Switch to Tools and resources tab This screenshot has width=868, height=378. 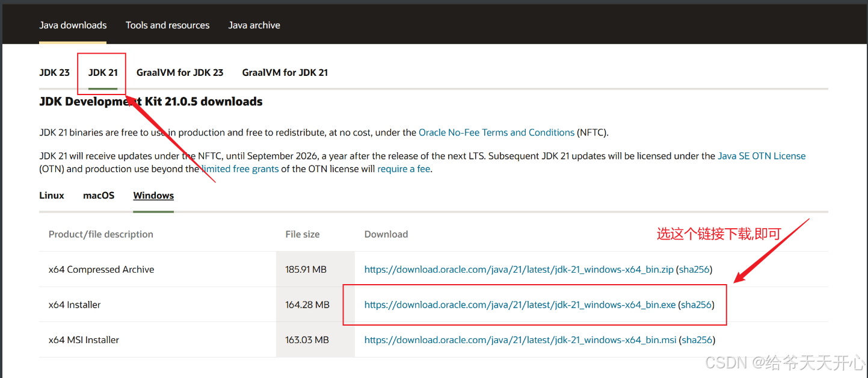167,25
